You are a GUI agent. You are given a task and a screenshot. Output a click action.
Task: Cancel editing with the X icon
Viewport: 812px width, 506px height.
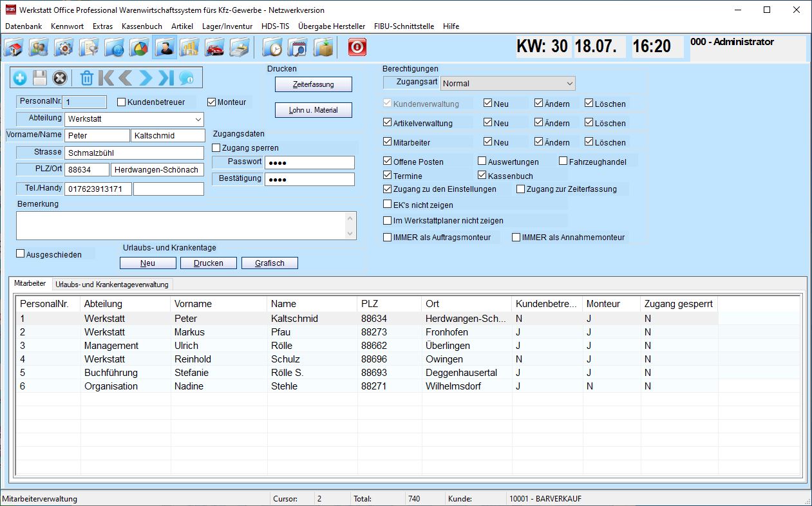(x=60, y=78)
